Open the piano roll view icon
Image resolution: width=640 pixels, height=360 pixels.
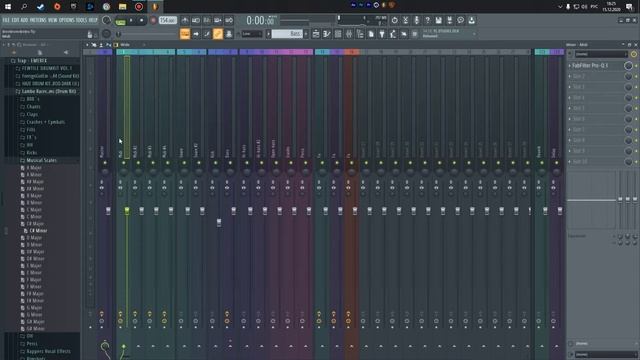pos(327,34)
